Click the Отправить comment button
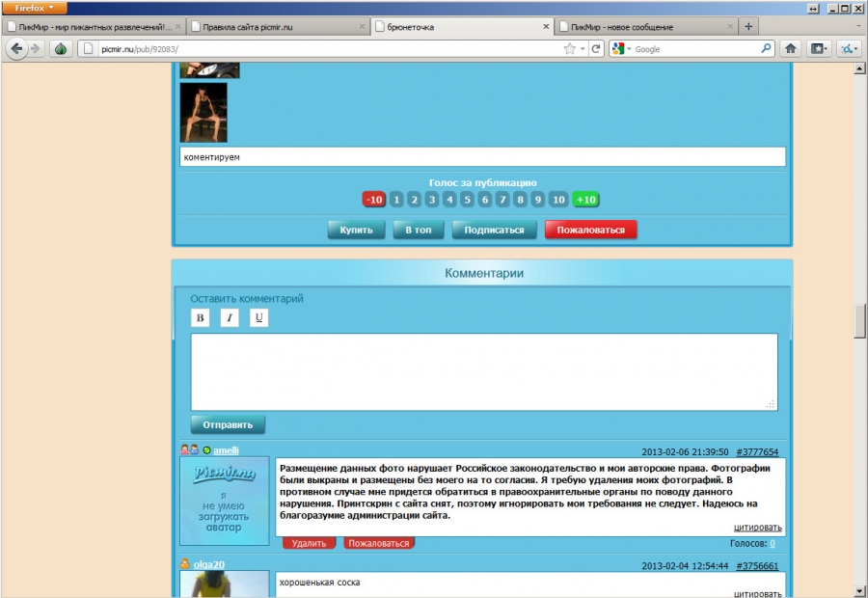868x598 pixels. coord(228,424)
